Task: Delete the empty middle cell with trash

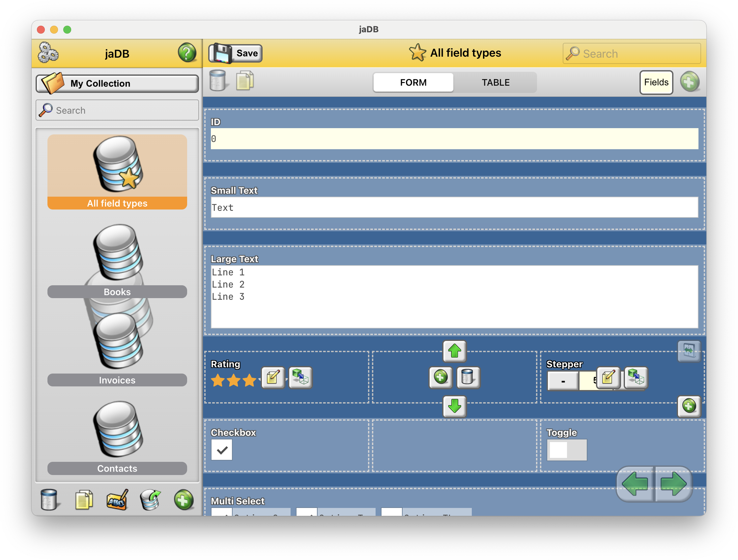Action: tap(468, 377)
